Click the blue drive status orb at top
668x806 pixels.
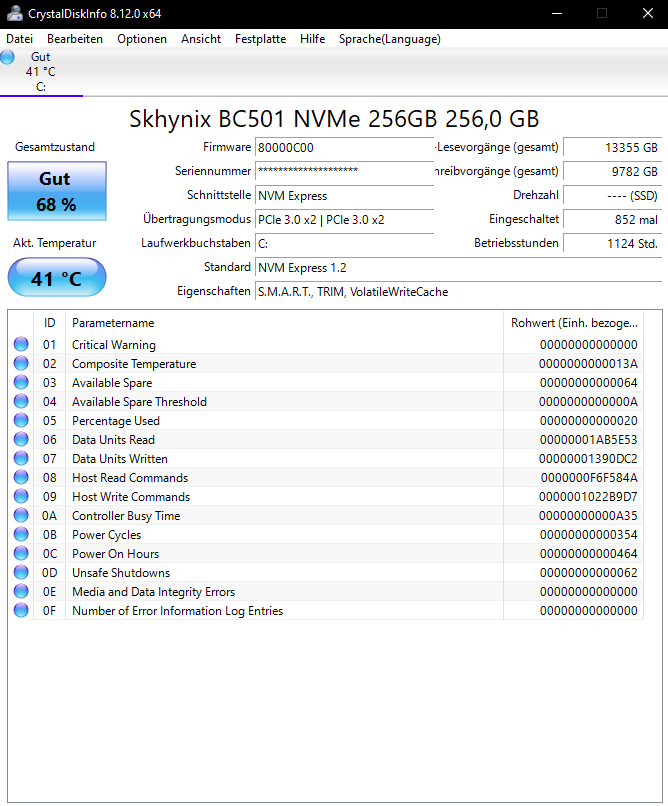tap(8, 57)
